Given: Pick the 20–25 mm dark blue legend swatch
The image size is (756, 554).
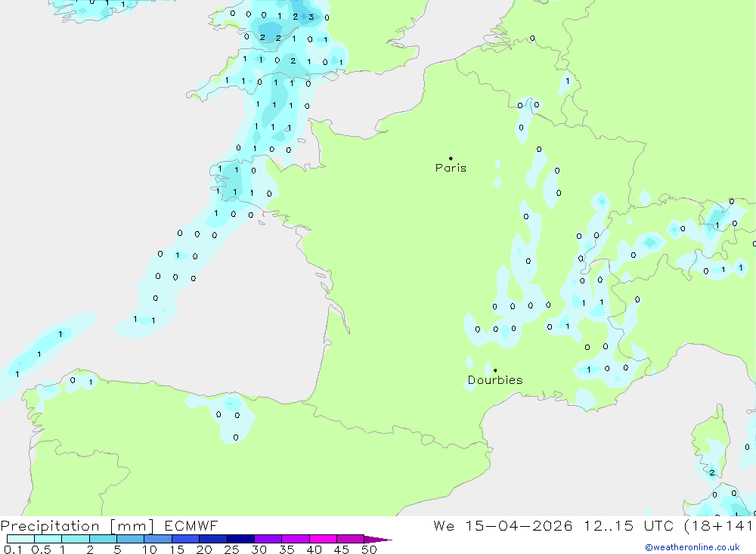Looking at the screenshot, I should [x=212, y=539].
